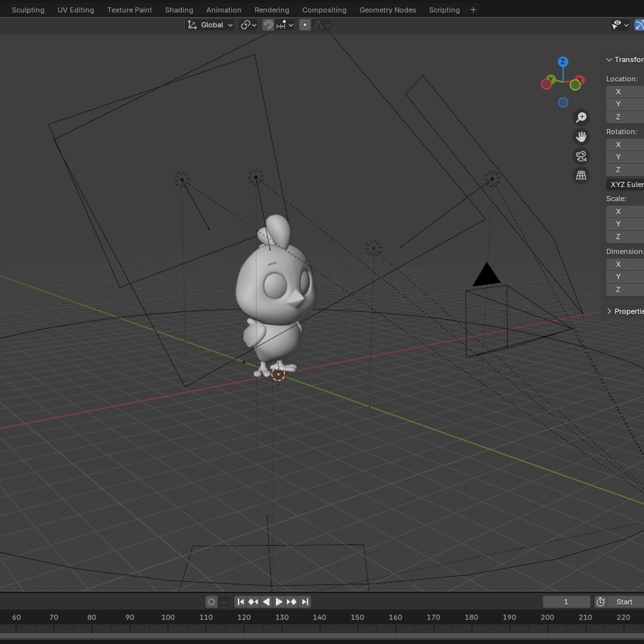Switch between perspective and orthographic grid icon
644x644 pixels.
(581, 175)
